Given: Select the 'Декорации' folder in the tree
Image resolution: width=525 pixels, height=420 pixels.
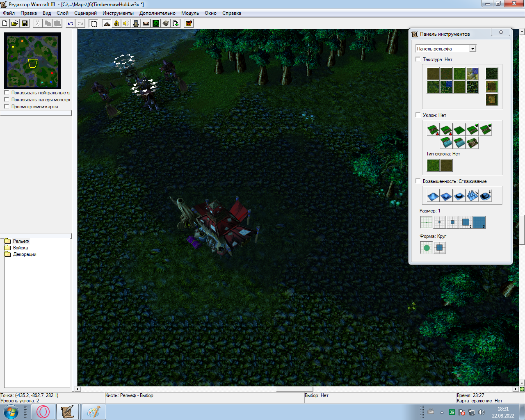Looking at the screenshot, I should pyautogui.click(x=25, y=254).
